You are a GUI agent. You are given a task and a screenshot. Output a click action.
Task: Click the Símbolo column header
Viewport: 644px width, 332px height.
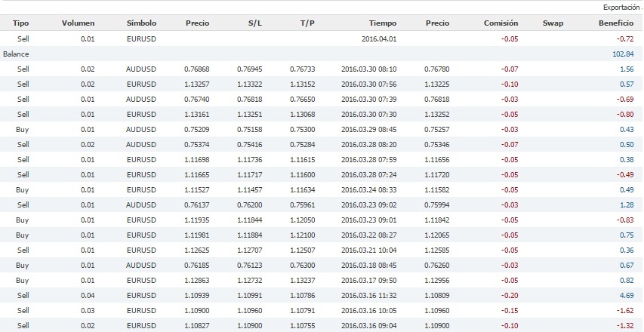pos(142,23)
